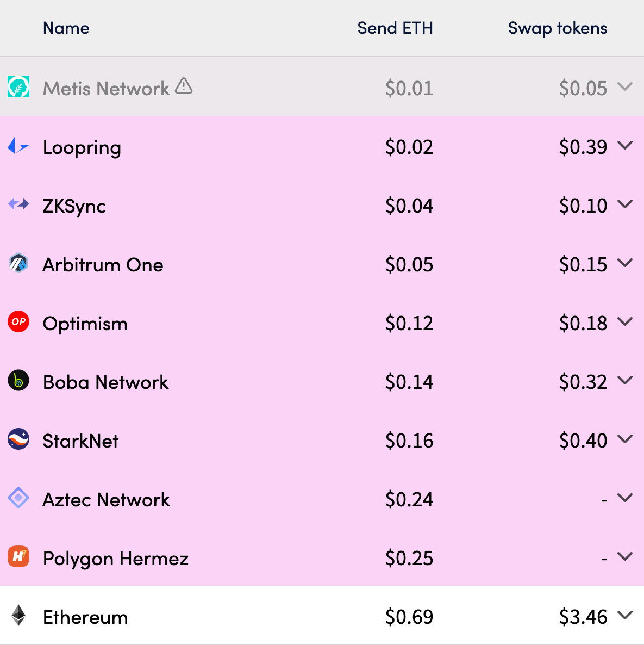Sort by the Swap tokens column
Image resolution: width=644 pixels, height=645 pixels.
click(x=558, y=28)
